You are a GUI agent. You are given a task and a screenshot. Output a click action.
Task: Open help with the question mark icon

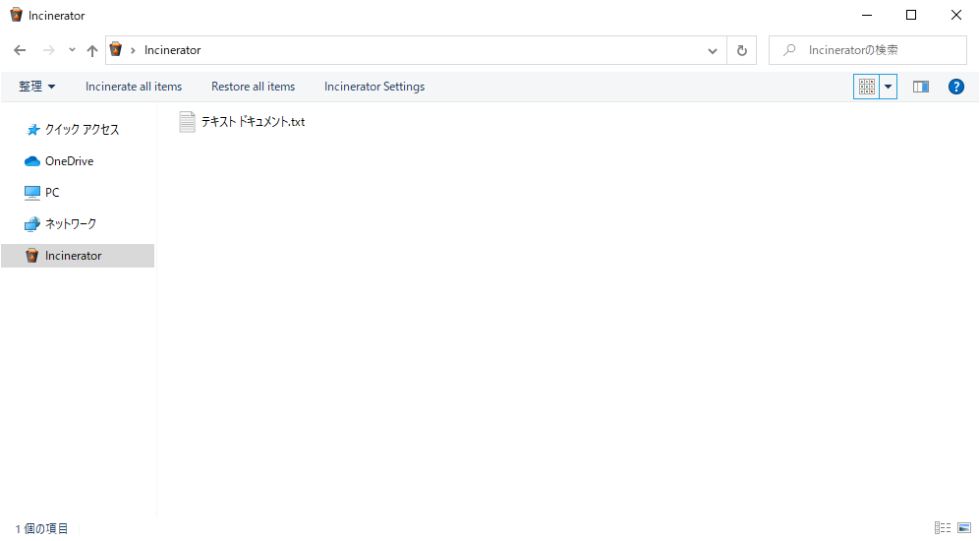click(956, 87)
